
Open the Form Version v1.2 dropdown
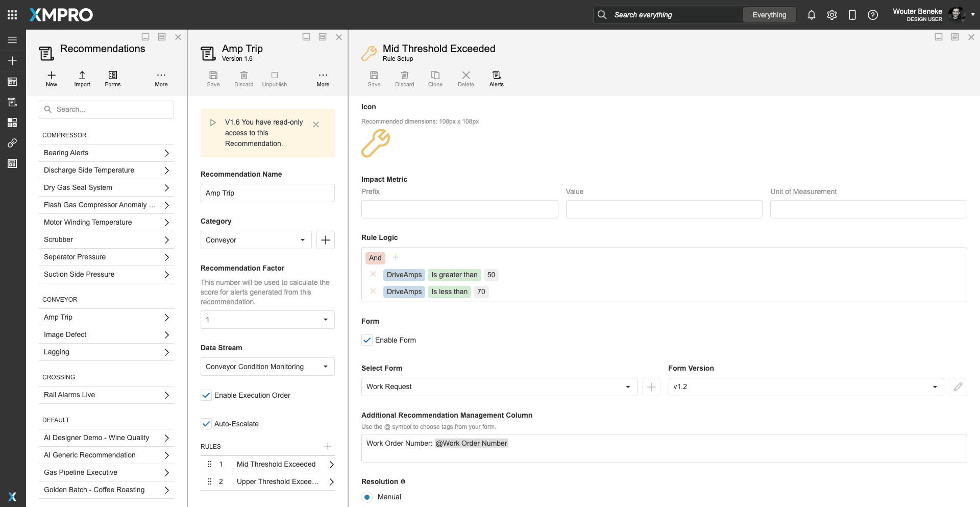tap(805, 387)
